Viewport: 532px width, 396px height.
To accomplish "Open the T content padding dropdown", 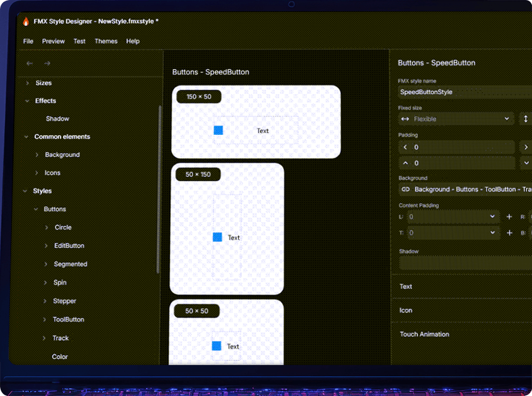I will [x=492, y=233].
